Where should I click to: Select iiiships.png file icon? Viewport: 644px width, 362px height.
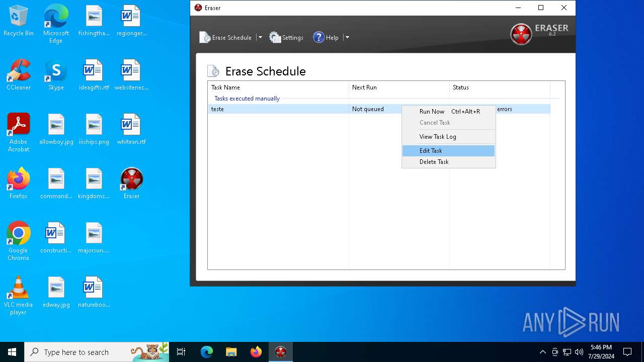[x=94, y=130]
